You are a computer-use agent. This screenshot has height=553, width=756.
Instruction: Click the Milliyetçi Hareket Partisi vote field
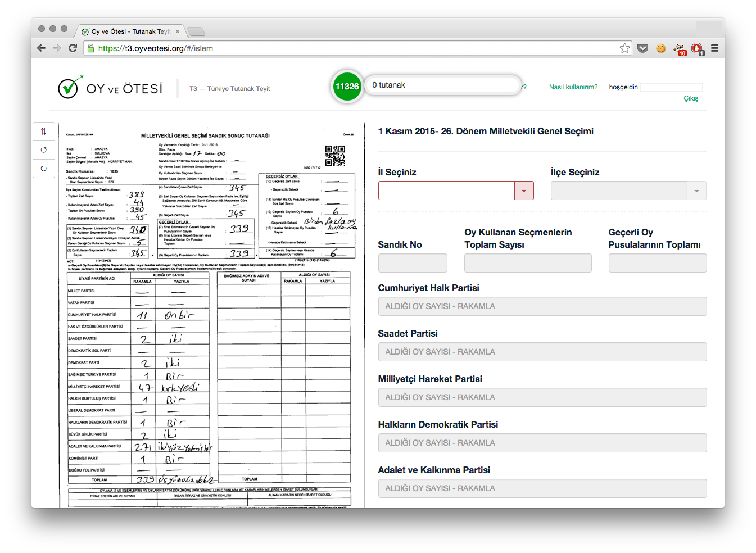[x=542, y=397]
